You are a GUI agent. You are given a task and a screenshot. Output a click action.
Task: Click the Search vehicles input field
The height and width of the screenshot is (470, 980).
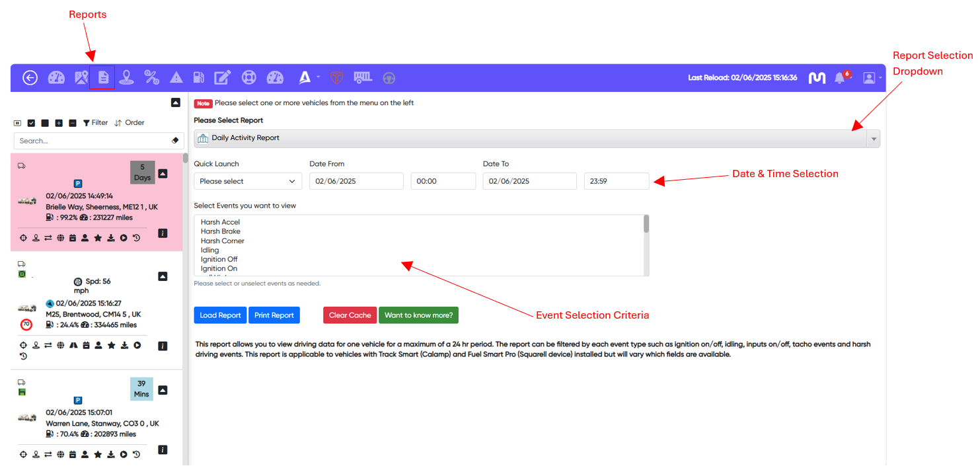93,140
